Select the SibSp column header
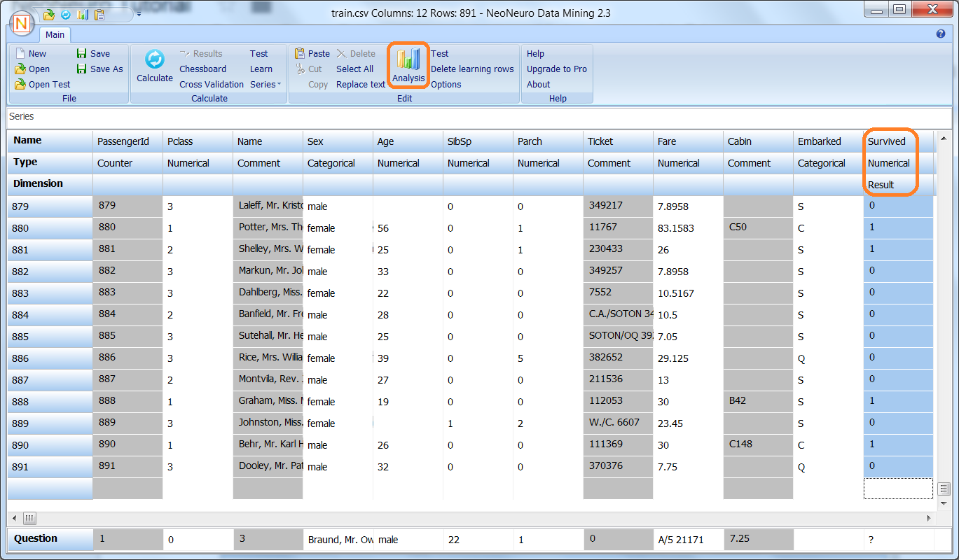Image resolution: width=959 pixels, height=560 pixels. coord(478,141)
